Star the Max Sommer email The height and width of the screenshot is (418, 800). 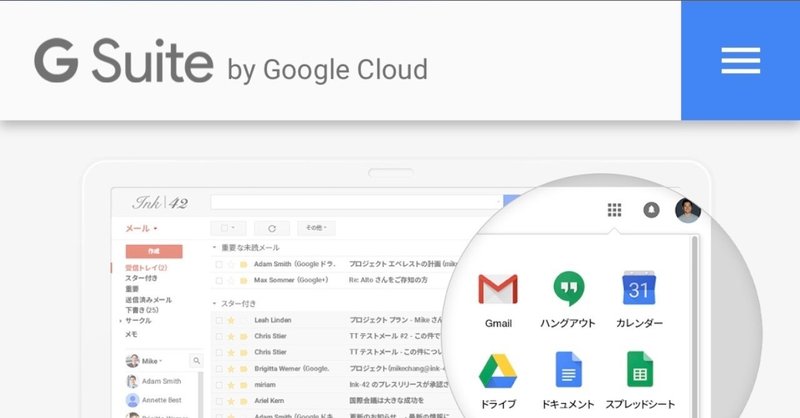231,280
